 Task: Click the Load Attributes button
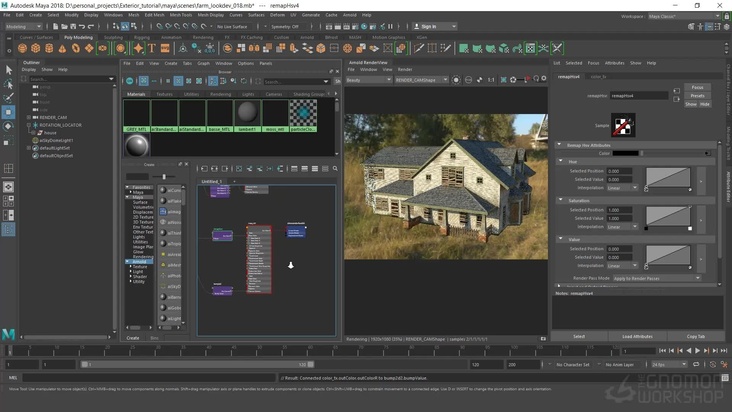(x=637, y=336)
